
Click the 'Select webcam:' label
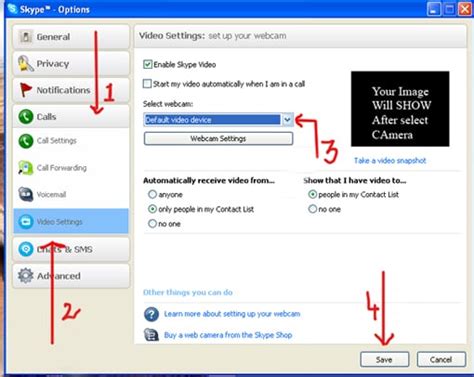click(x=168, y=104)
